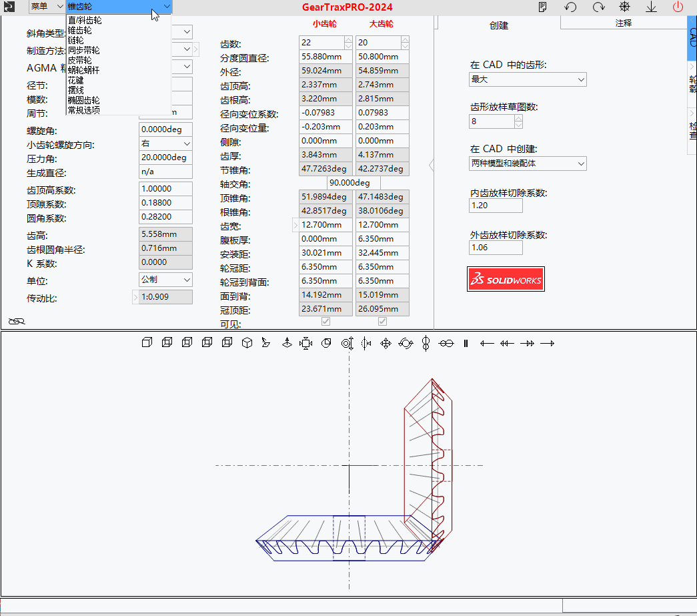Switch to the 创建 tab
This screenshot has width=697, height=616.
point(498,26)
